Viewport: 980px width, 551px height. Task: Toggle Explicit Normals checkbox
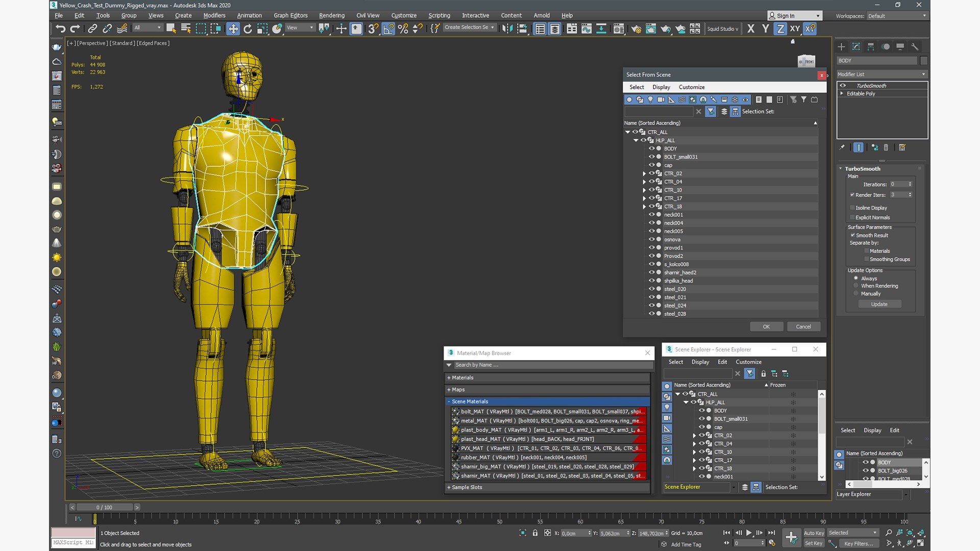pyautogui.click(x=852, y=217)
